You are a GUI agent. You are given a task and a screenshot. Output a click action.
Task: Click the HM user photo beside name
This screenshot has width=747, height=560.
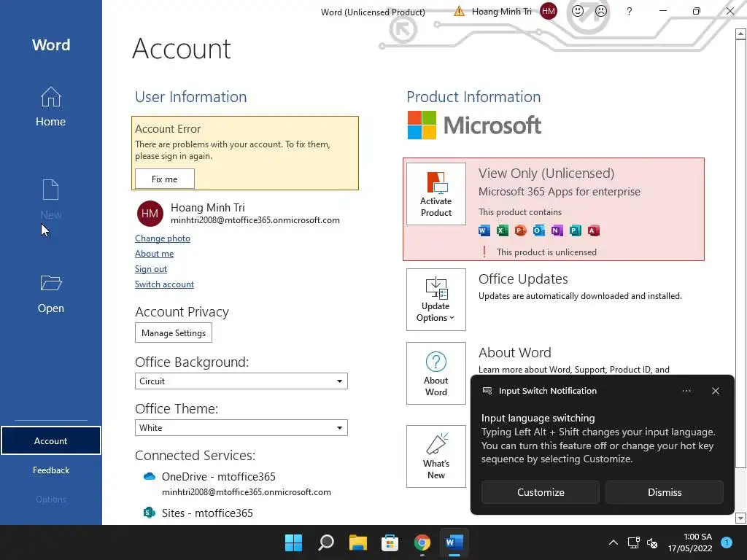tap(150, 214)
